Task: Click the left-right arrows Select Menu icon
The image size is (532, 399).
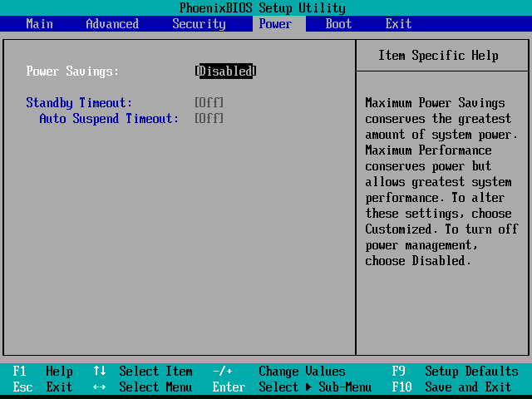Action: click(100, 387)
